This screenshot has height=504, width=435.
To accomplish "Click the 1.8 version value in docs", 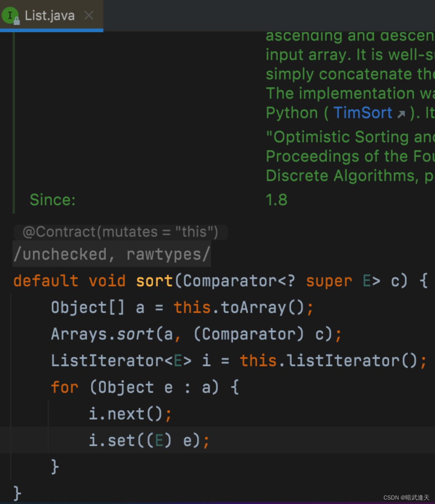I will pos(277,200).
